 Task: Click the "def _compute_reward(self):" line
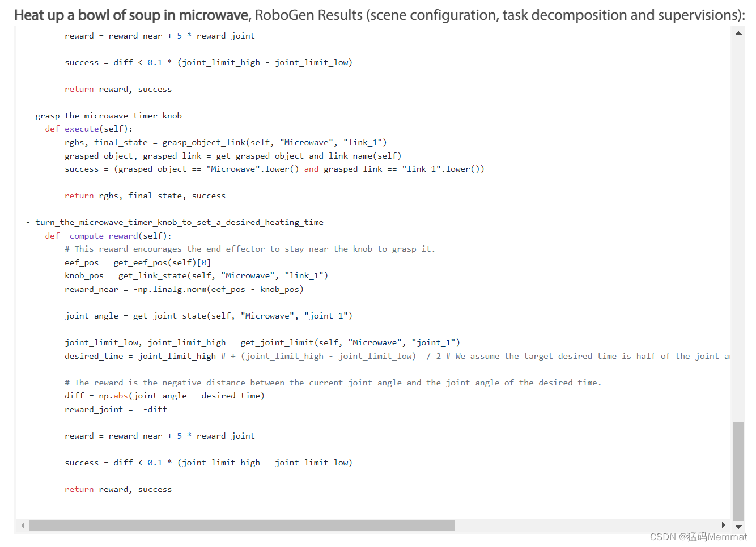click(x=108, y=236)
